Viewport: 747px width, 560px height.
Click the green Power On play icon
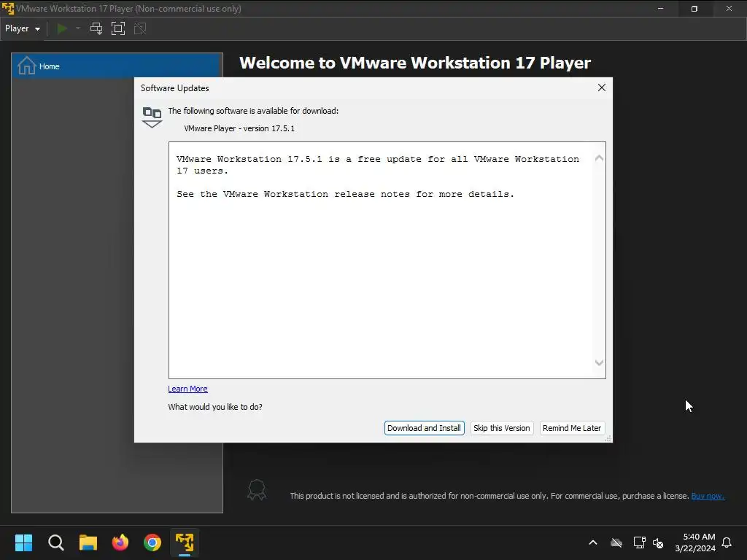click(62, 28)
